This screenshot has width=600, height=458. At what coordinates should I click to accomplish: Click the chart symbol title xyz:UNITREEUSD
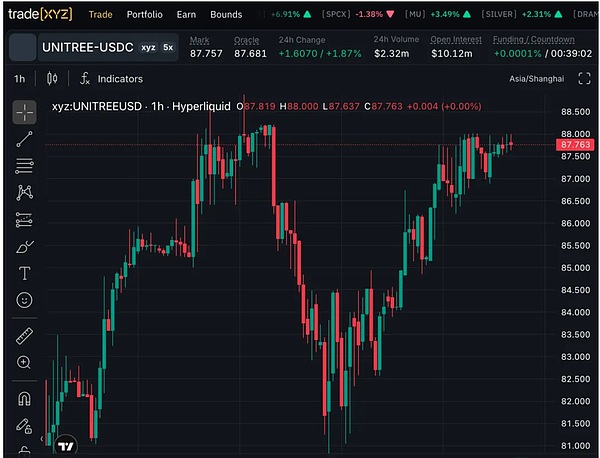(x=97, y=106)
